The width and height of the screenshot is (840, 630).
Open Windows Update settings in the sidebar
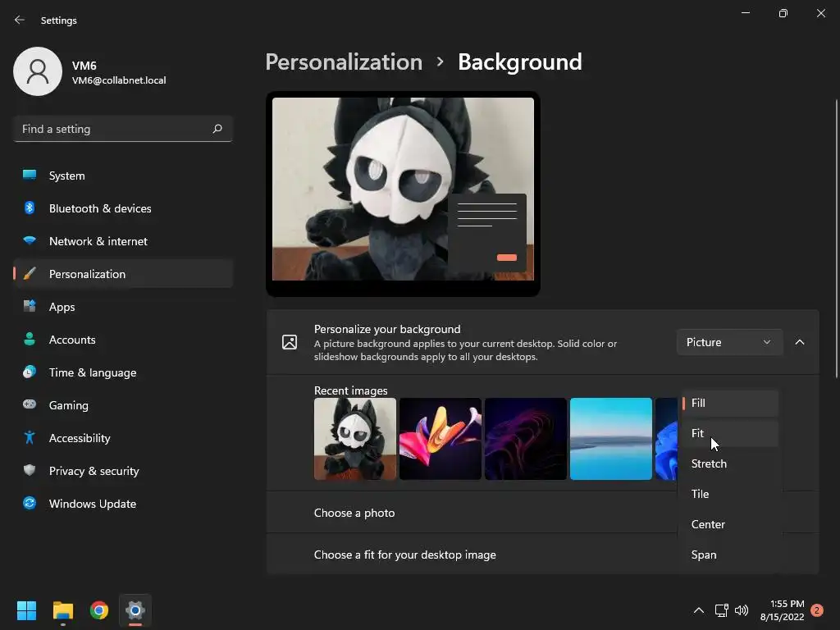pos(123,504)
